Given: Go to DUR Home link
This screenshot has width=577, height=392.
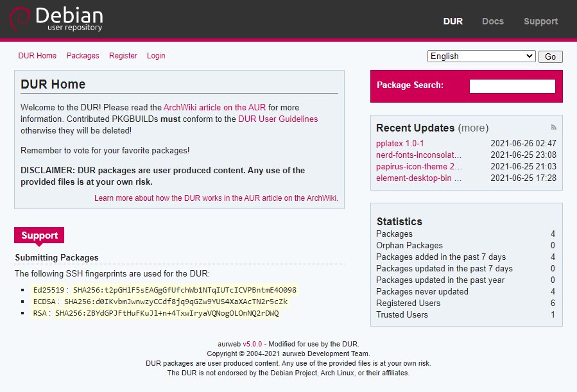Looking at the screenshot, I should click(37, 56).
